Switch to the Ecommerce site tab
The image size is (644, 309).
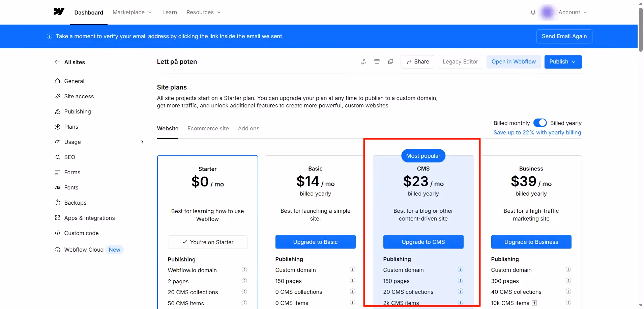(208, 128)
